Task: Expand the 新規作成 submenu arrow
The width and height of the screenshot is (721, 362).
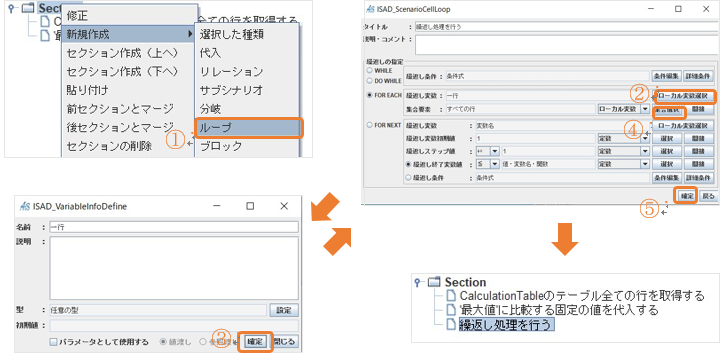Action: click(x=190, y=34)
